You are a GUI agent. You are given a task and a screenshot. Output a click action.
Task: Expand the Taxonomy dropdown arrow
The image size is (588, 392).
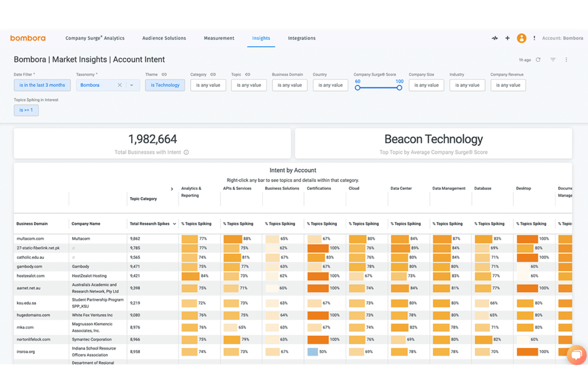(132, 85)
